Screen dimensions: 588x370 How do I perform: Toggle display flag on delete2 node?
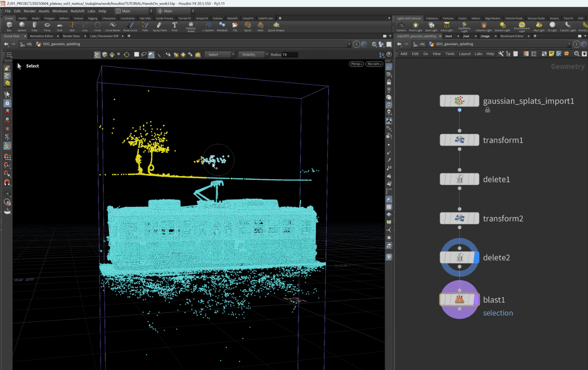476,257
